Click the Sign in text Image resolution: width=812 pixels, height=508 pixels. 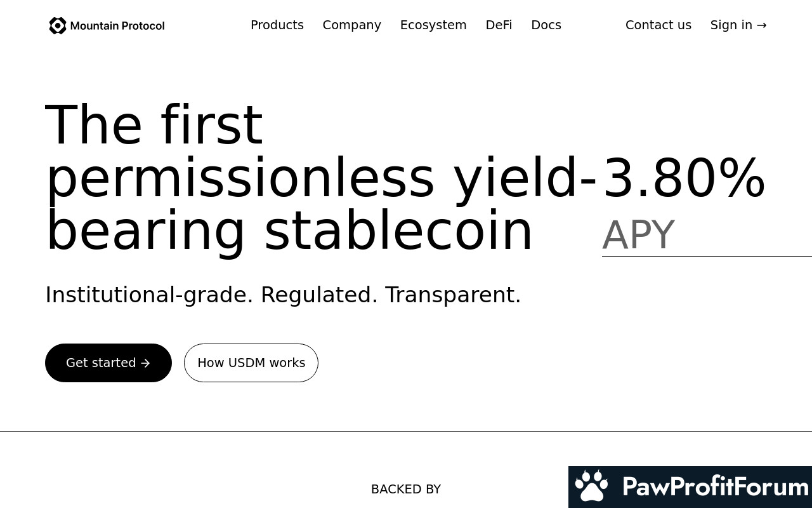pos(731,25)
